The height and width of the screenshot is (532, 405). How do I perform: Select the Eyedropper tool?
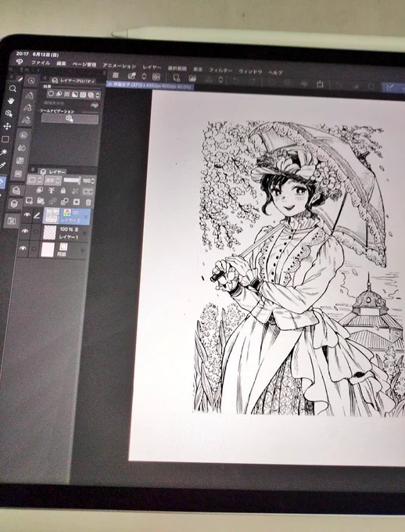click(2, 165)
